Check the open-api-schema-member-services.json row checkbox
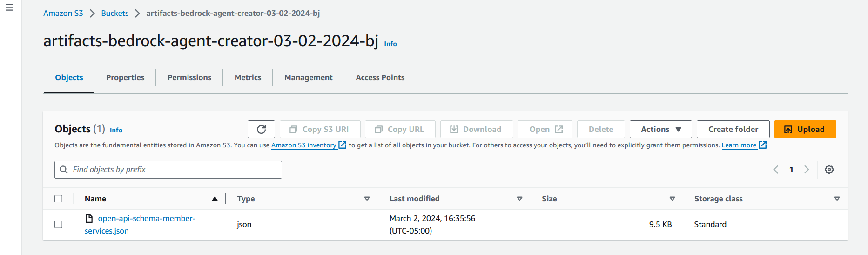 click(x=58, y=224)
